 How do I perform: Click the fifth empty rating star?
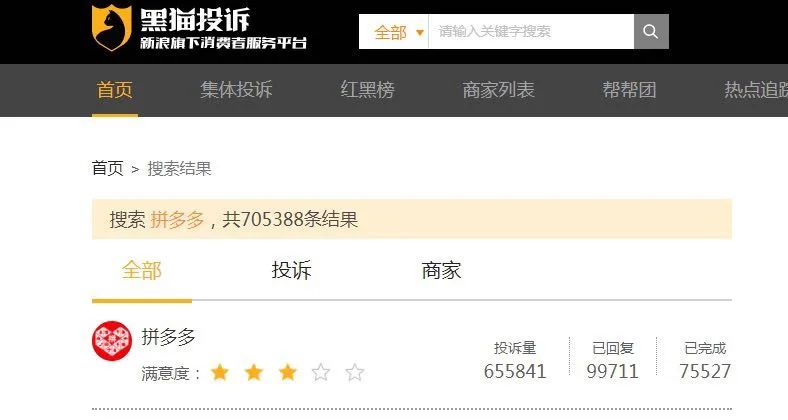(x=354, y=373)
